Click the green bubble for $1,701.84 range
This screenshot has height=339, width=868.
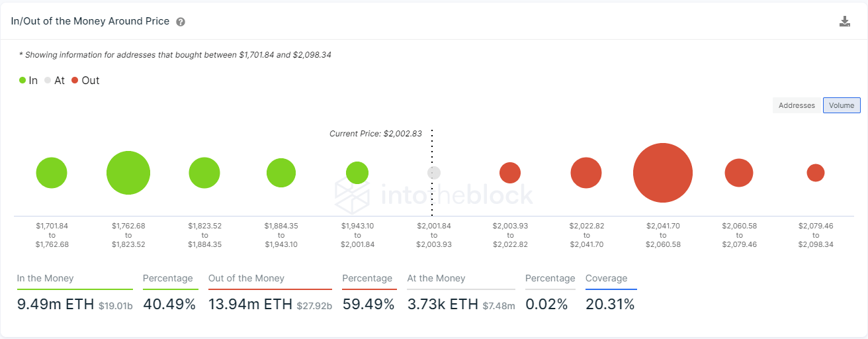[x=52, y=173]
